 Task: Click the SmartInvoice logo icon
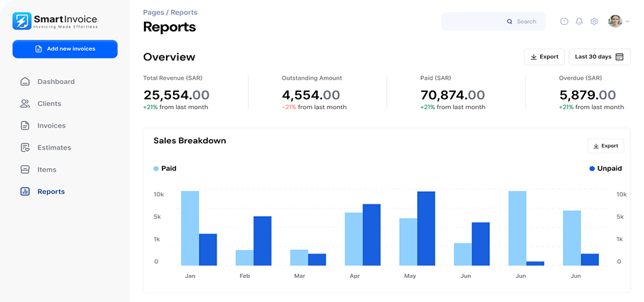click(x=23, y=21)
